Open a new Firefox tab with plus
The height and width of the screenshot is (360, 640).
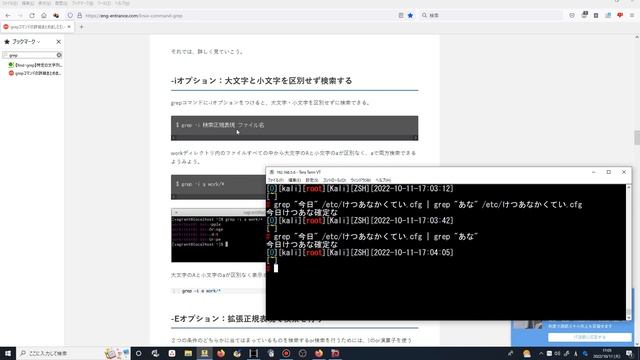pyautogui.click(x=81, y=27)
